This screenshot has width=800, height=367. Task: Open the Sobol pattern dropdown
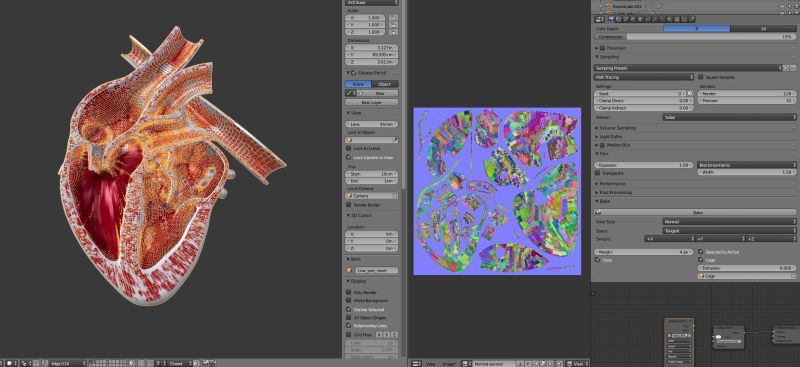(x=729, y=117)
